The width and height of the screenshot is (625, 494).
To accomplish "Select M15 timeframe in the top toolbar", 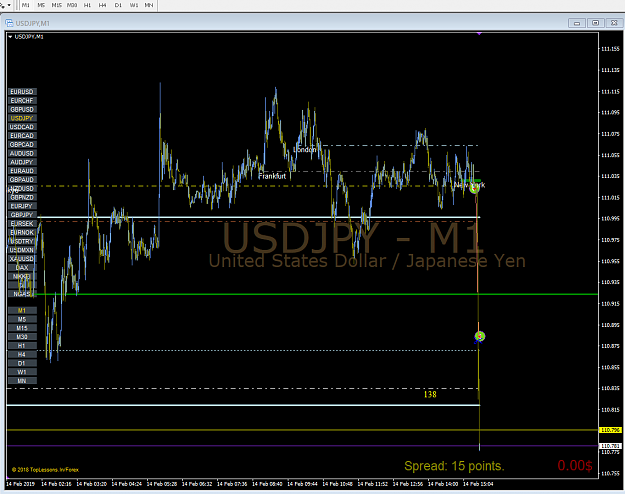I will click(57, 5).
